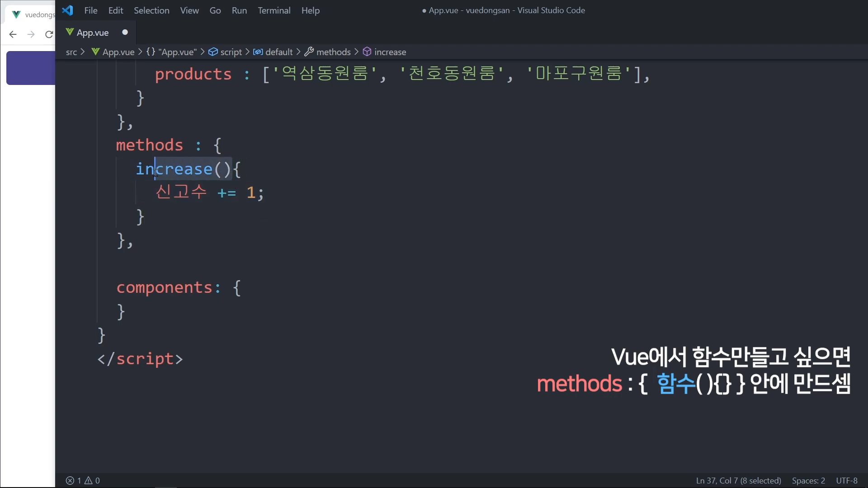Click the browser back arrow
This screenshot has height=488, width=868.
coord(13,34)
